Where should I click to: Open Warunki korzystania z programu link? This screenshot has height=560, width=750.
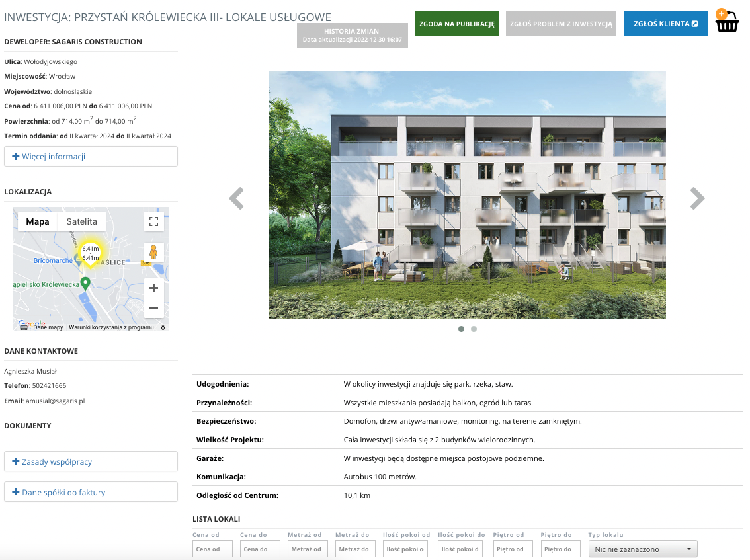[x=112, y=327]
